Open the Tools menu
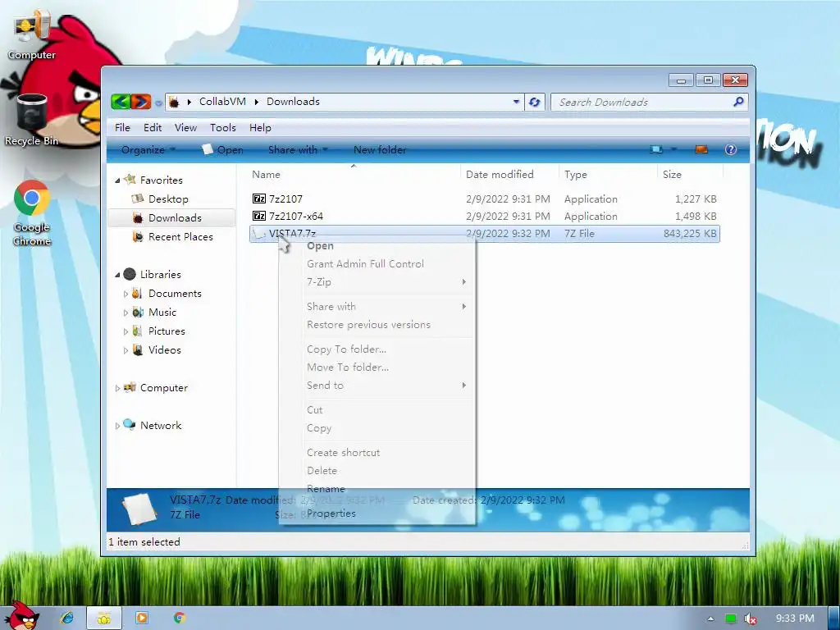This screenshot has width=840, height=630. pyautogui.click(x=223, y=127)
